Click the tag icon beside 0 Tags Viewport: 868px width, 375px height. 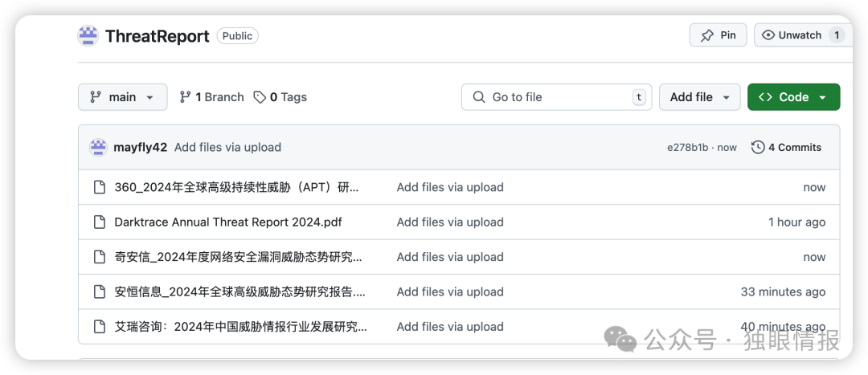pos(259,97)
